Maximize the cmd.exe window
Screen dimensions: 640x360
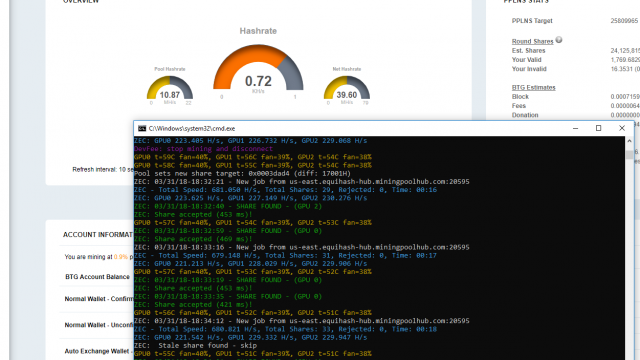[x=598, y=128]
